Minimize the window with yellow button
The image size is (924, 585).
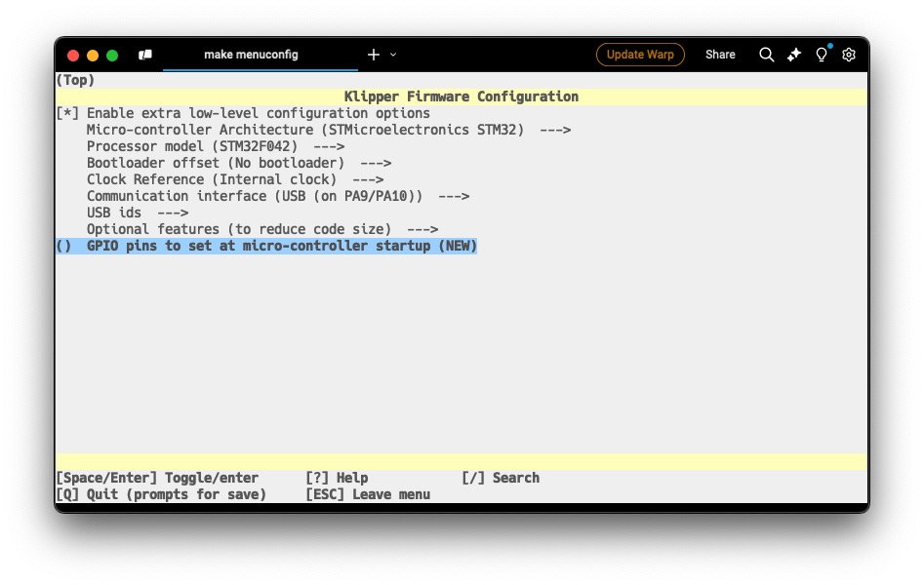click(93, 56)
